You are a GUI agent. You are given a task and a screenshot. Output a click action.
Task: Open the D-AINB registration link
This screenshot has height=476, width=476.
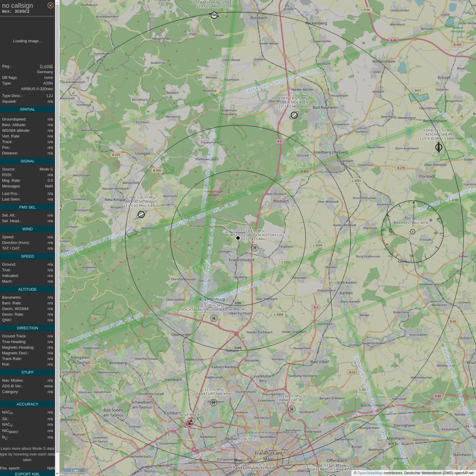46,66
